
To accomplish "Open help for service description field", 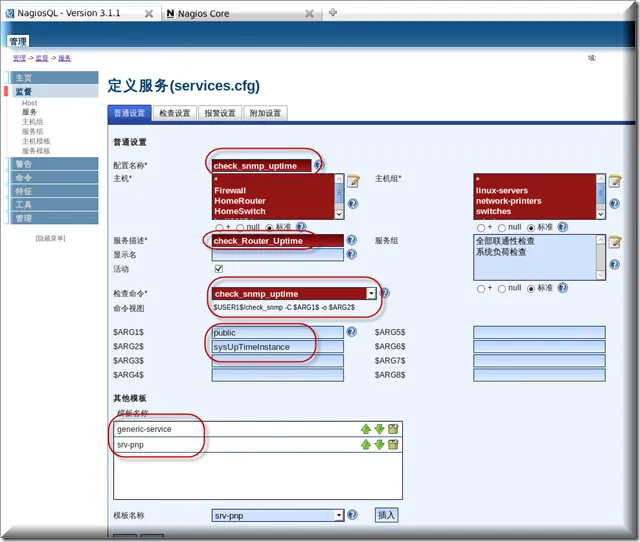I will point(351,240).
